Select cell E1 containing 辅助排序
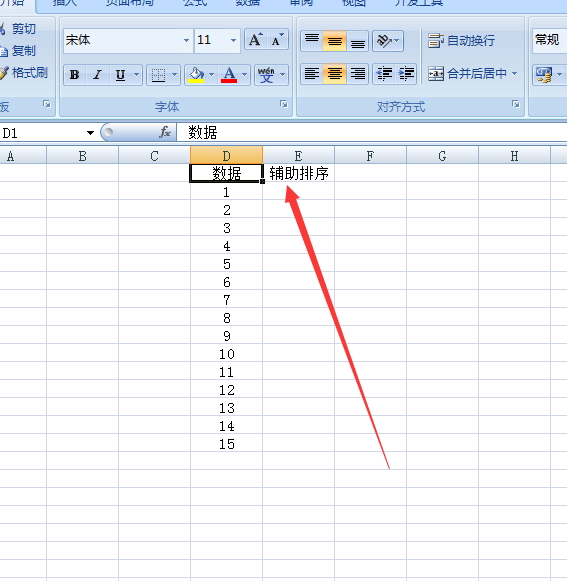The image size is (567, 581). pos(298,173)
